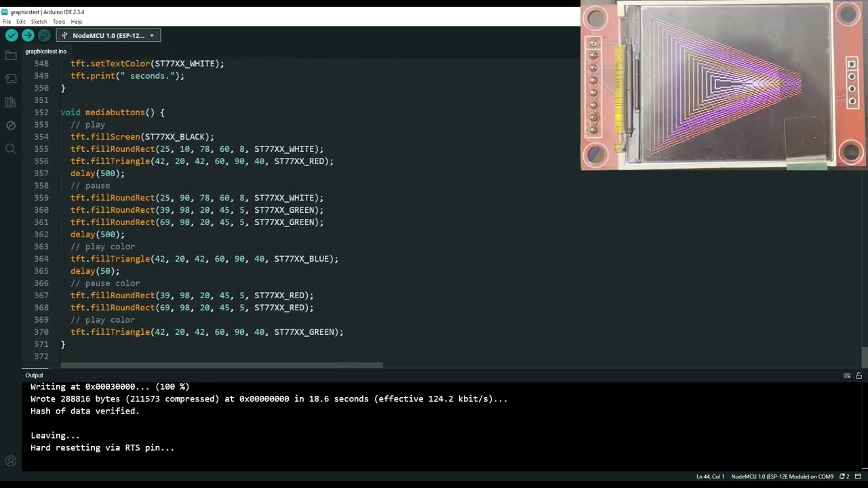Screen dimensions: 868x488
Task: Start the debugger from the toolbar
Action: 44,35
